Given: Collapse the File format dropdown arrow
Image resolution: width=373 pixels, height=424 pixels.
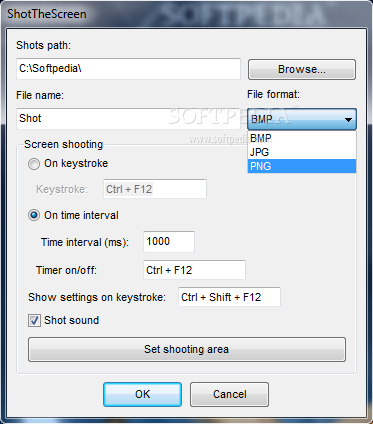Looking at the screenshot, I should (348, 119).
